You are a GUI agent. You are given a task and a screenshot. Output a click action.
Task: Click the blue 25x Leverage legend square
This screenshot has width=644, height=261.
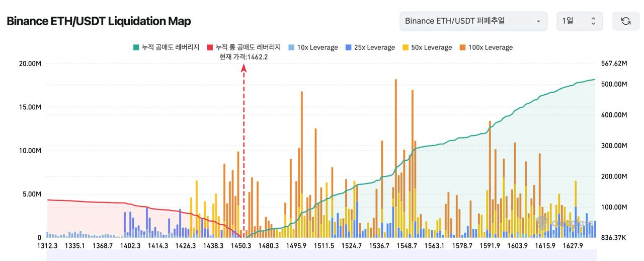pos(348,47)
